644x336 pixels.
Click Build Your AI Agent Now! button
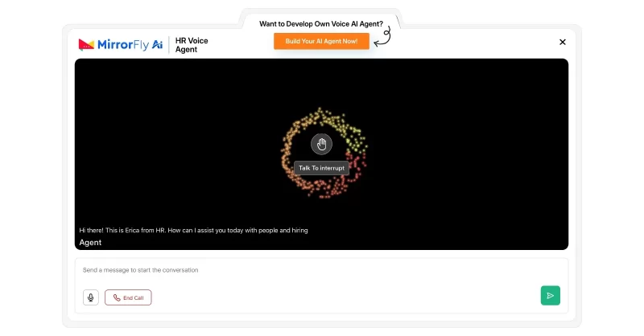[321, 41]
